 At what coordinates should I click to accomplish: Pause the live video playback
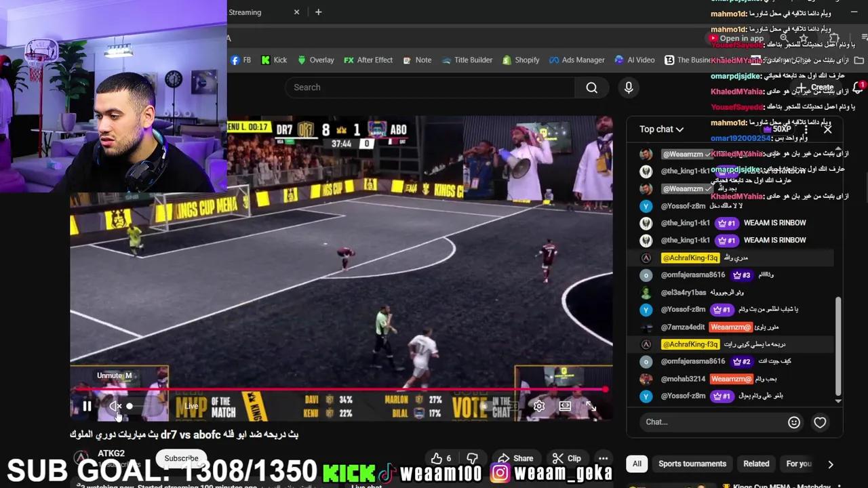(x=87, y=406)
